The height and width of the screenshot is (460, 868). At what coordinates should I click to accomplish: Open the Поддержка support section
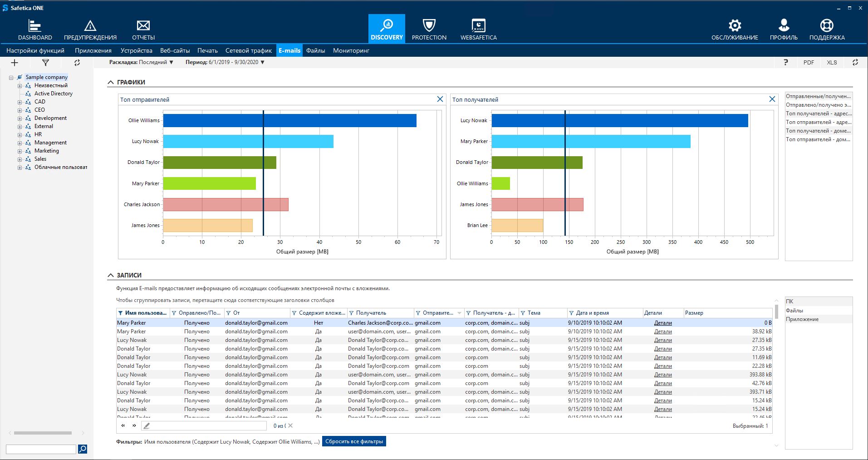tap(827, 30)
